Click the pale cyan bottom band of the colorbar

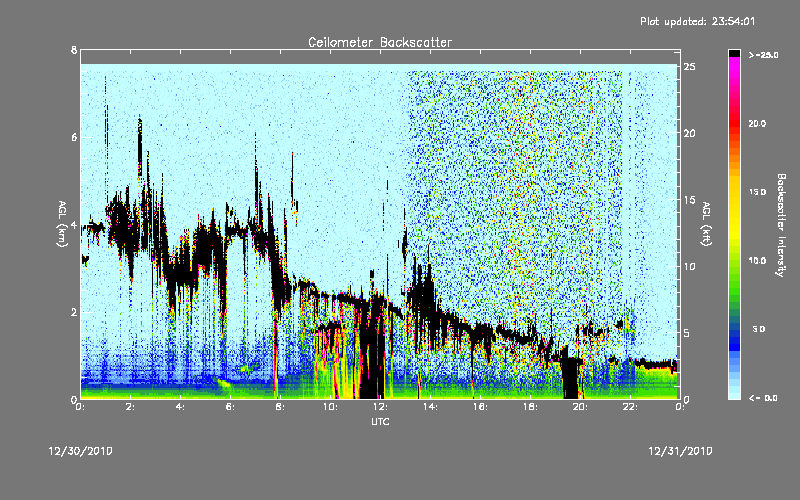click(x=734, y=394)
